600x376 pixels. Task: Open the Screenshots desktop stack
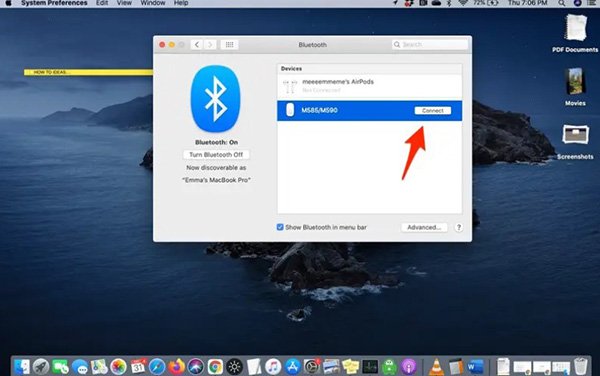[575, 142]
